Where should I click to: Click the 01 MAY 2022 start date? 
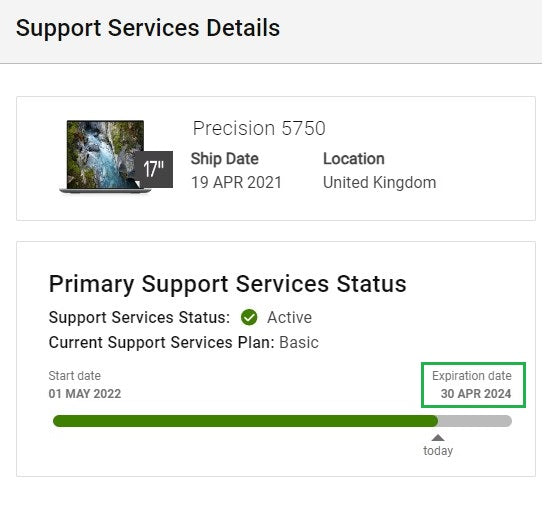click(x=85, y=394)
